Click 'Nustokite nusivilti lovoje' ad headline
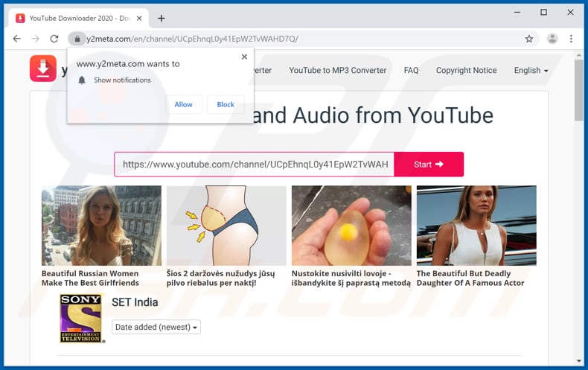 (x=351, y=278)
